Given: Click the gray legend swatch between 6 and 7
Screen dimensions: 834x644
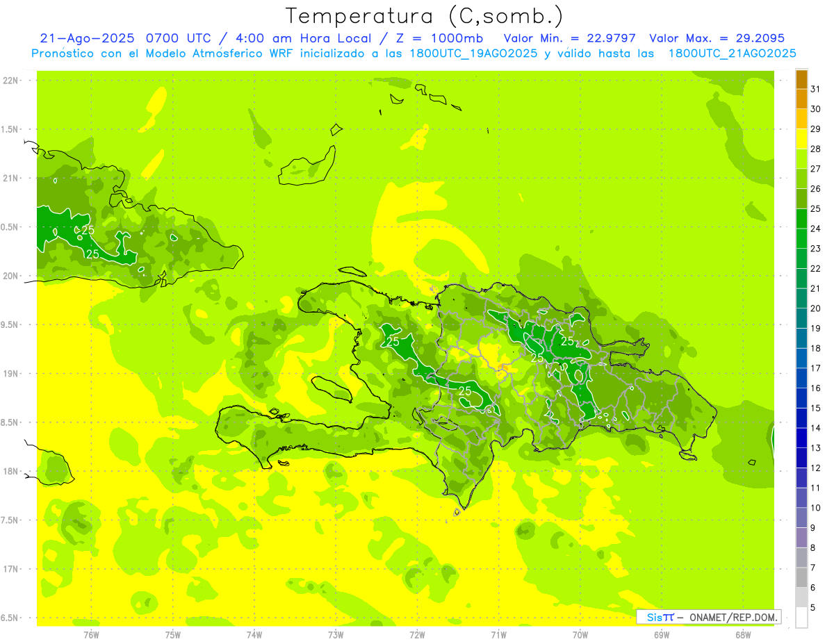Looking at the screenshot, I should point(801,577).
